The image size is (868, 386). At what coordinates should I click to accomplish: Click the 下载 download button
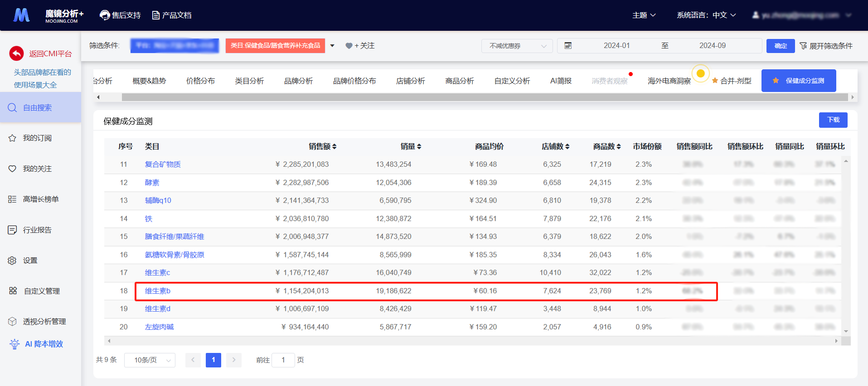click(x=833, y=120)
